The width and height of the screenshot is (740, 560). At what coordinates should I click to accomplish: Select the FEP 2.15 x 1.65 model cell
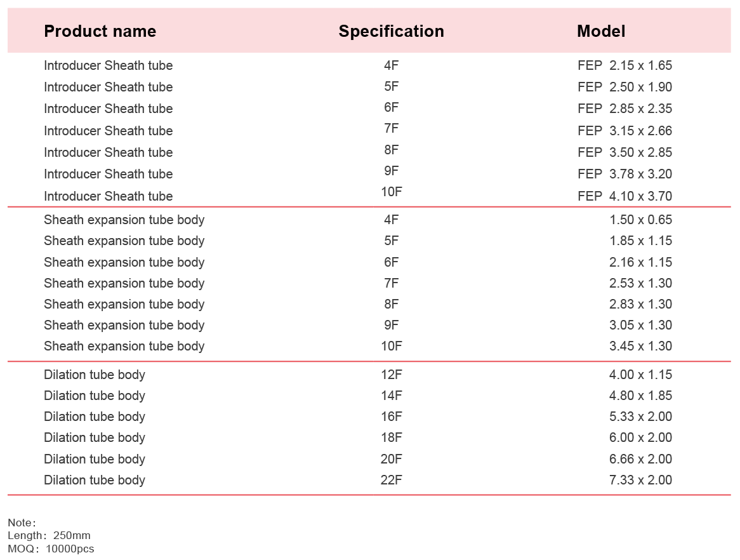point(625,65)
